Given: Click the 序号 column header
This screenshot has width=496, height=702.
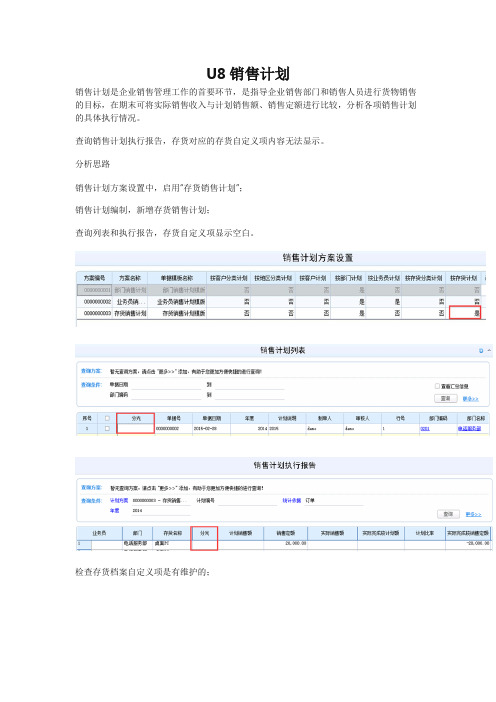Looking at the screenshot, I should pyautogui.click(x=87, y=418).
